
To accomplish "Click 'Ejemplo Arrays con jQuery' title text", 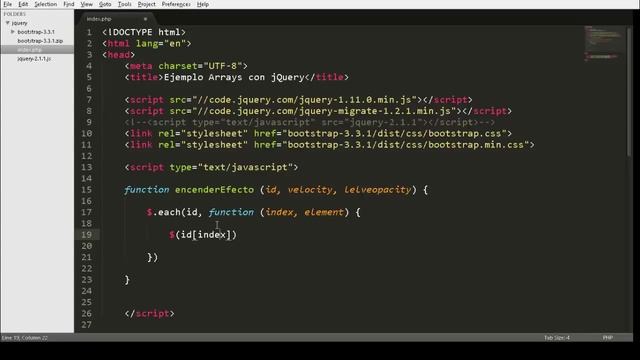I will [x=234, y=77].
